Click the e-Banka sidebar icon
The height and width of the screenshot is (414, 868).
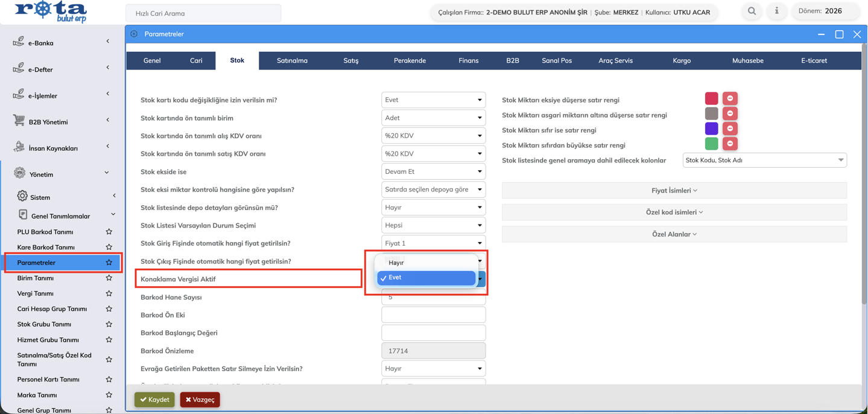[x=19, y=42]
